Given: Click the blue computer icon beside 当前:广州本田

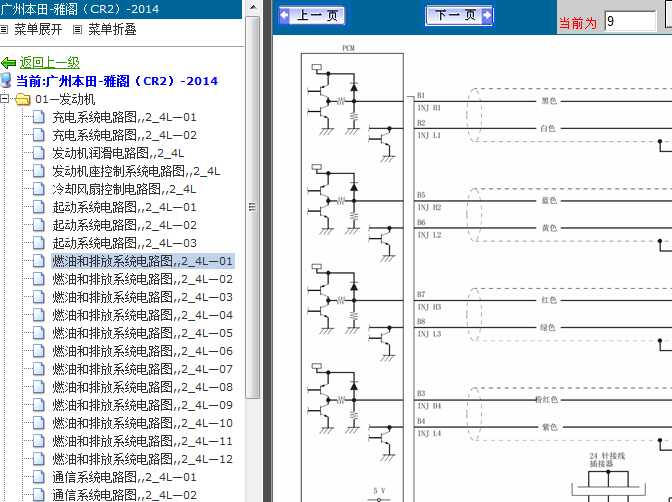Looking at the screenshot, I should click(x=6, y=81).
